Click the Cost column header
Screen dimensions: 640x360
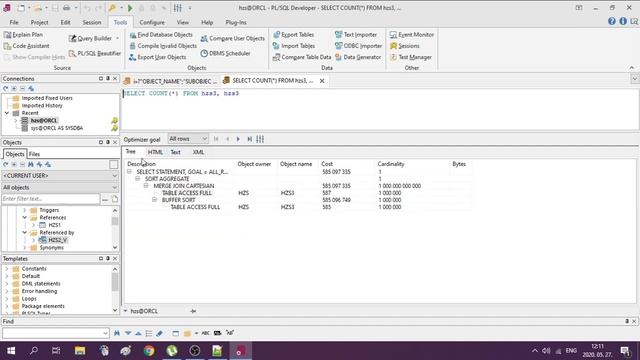(327, 164)
